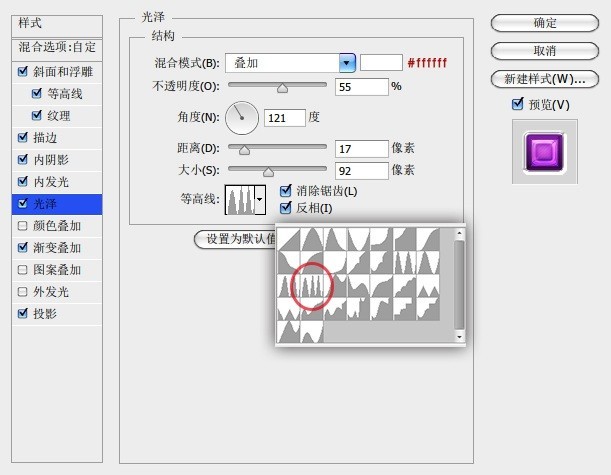
Task: Open the 渐变叠加 gradient overlay settings
Action: pos(57,248)
